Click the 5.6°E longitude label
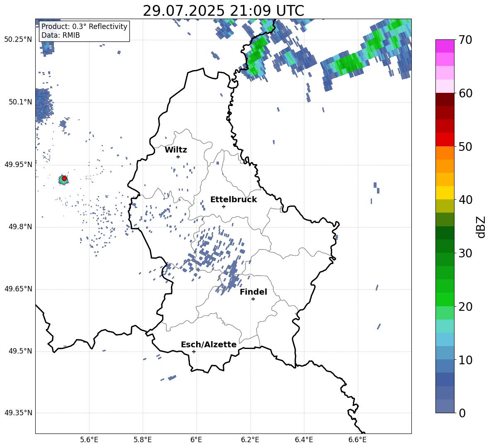This screenshot has width=491, height=448. point(89,440)
